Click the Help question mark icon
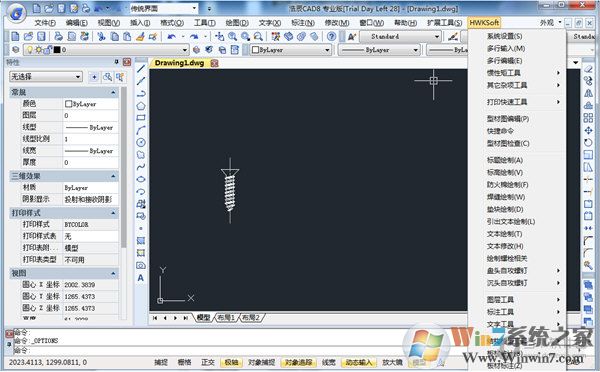 click(x=331, y=36)
